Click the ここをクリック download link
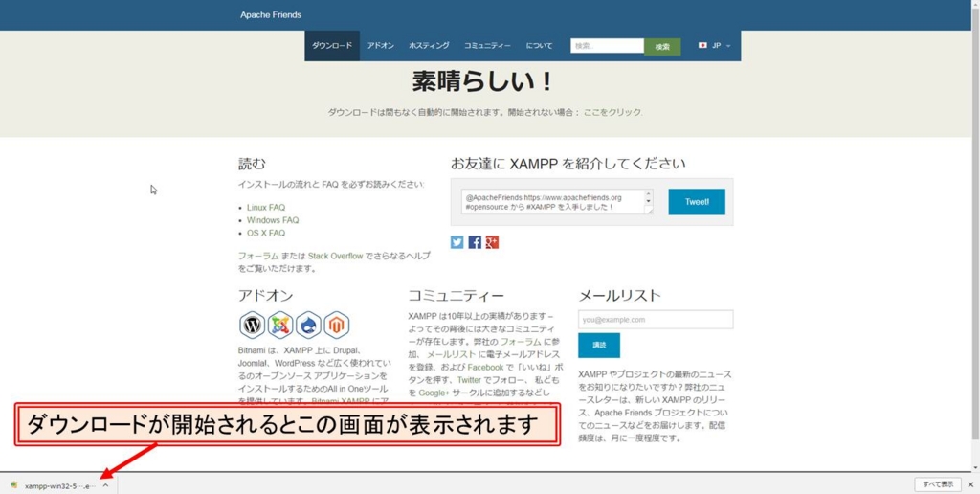Viewport: 980px width, 494px height. (x=612, y=113)
